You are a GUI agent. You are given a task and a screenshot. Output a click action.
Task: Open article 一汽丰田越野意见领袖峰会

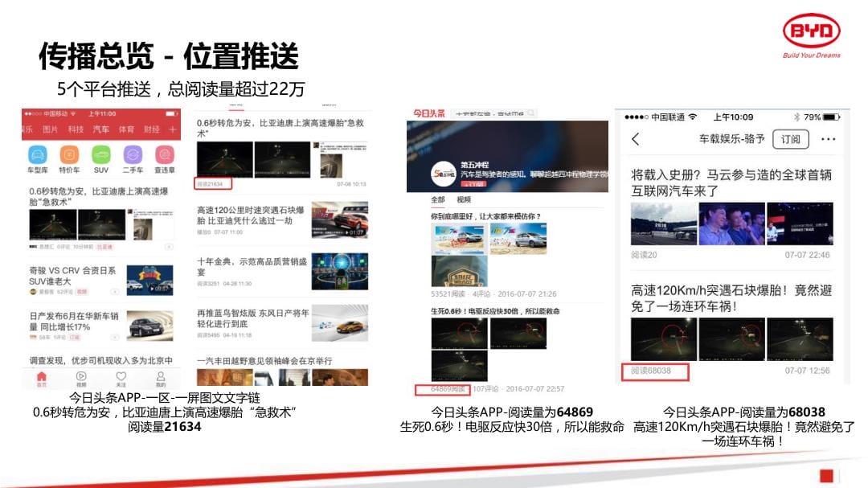pos(264,361)
